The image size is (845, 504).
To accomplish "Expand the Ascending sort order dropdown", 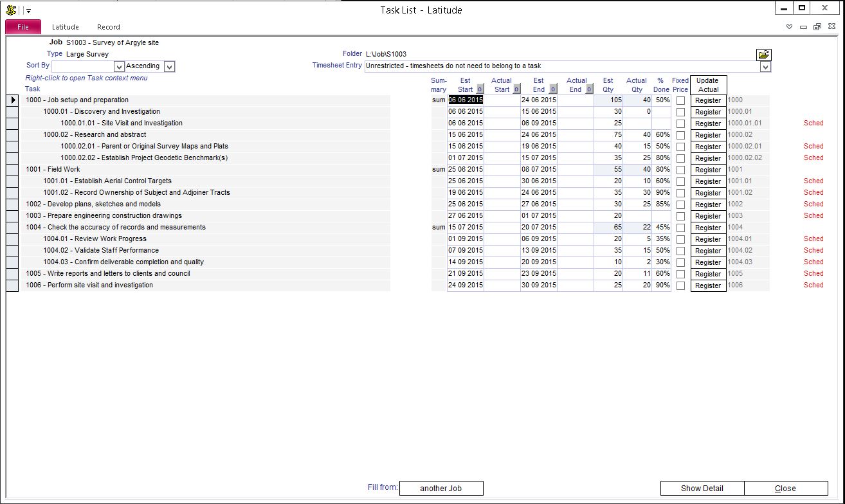I will (169, 66).
